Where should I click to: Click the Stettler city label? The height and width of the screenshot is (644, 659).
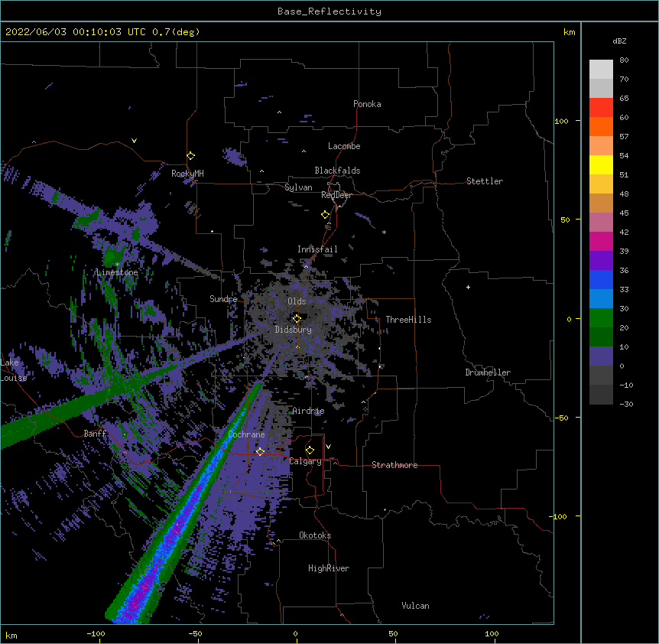click(x=485, y=181)
